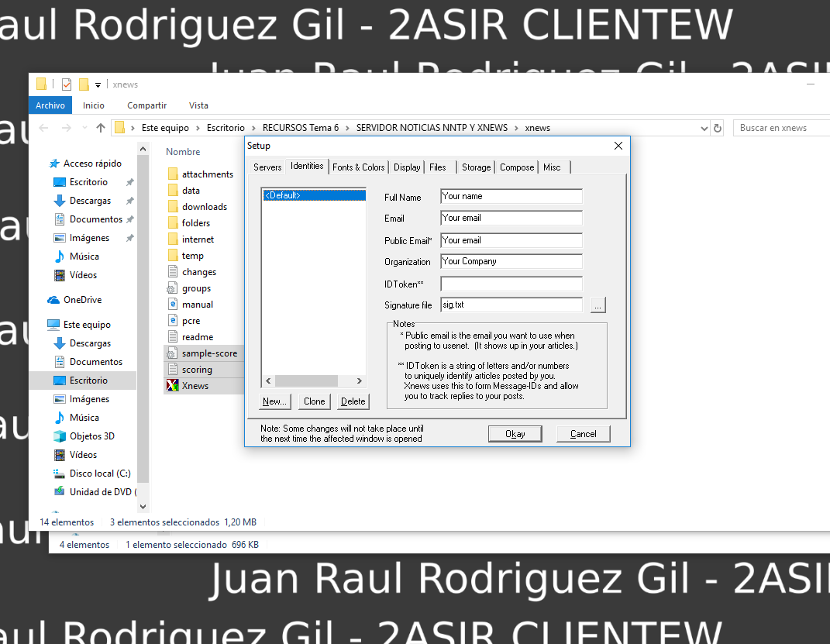Expand address bar history dropdown
830x644 pixels.
pos(704,128)
